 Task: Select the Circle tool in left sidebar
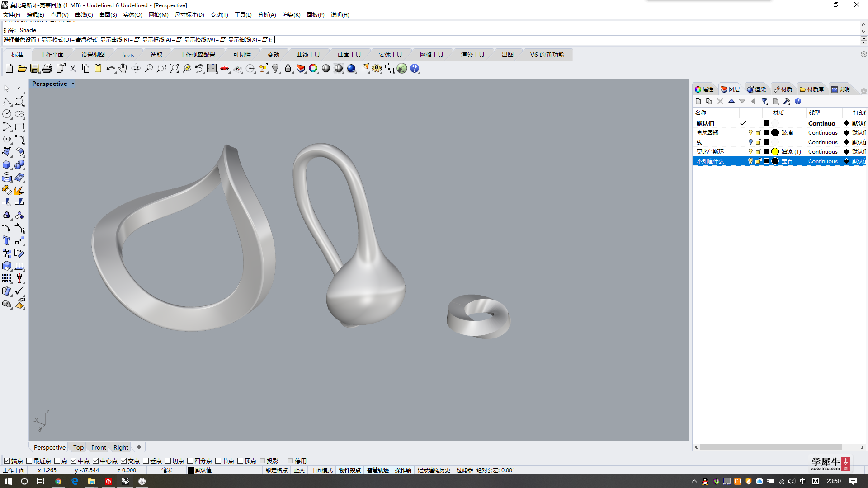[7, 114]
